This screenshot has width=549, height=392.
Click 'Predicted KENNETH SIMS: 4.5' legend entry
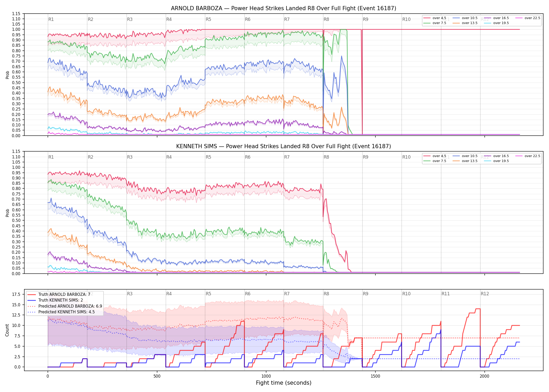[61, 312]
